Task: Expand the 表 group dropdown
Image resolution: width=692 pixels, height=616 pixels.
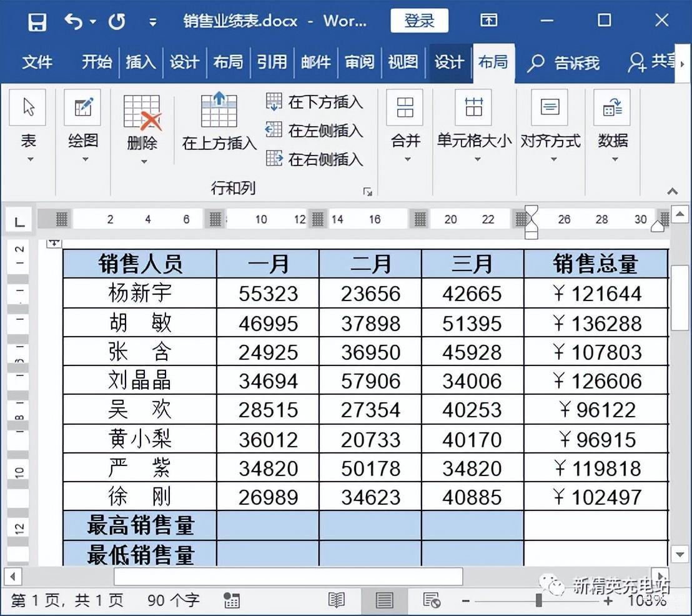Action: 29,127
